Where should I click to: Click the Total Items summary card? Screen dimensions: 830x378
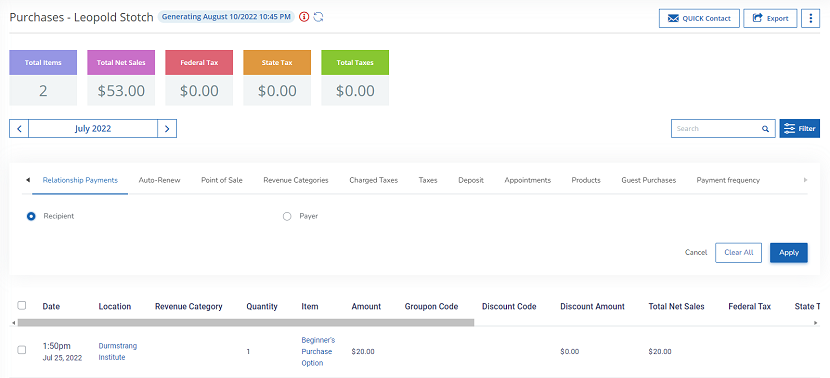coord(43,78)
